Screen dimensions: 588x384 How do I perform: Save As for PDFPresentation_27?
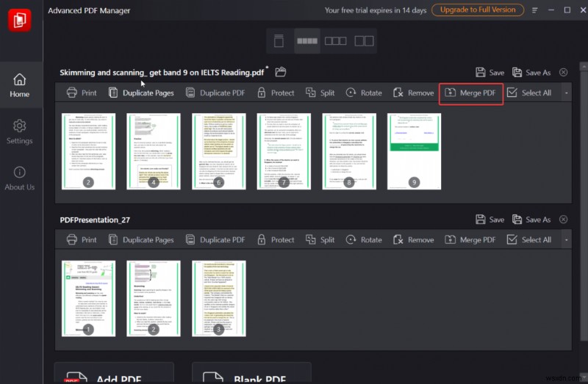531,220
